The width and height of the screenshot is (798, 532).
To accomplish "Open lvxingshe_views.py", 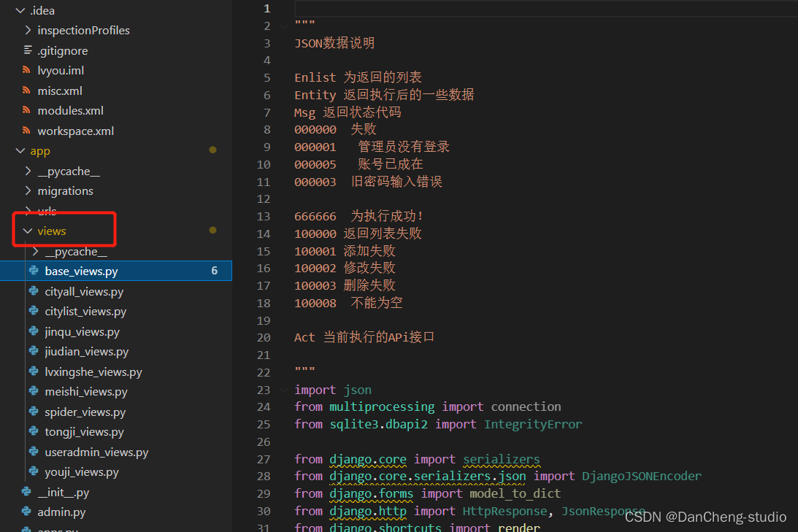I will pos(93,372).
